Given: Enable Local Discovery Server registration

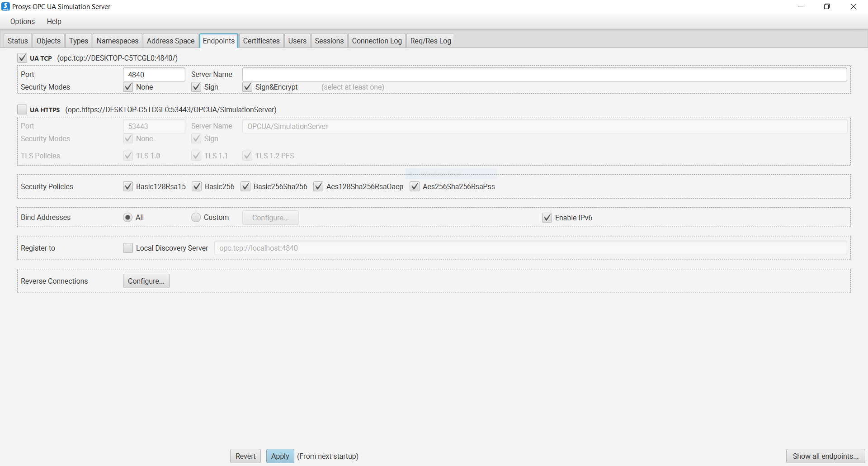Looking at the screenshot, I should [x=128, y=248].
